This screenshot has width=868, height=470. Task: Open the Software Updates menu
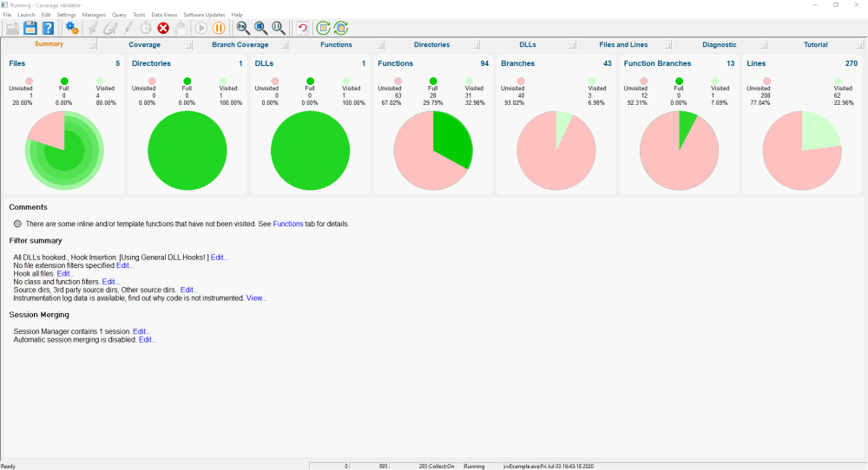[204, 15]
